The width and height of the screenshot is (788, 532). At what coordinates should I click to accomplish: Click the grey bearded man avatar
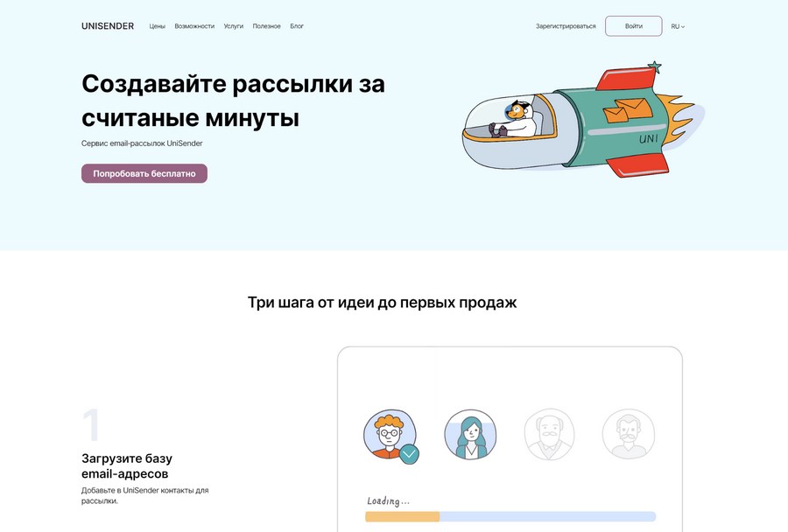pos(628,435)
